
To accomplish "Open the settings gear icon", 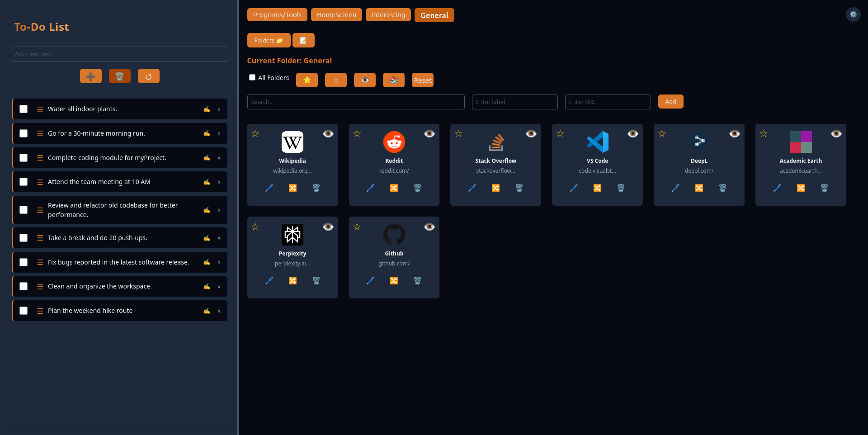I will [x=853, y=14].
